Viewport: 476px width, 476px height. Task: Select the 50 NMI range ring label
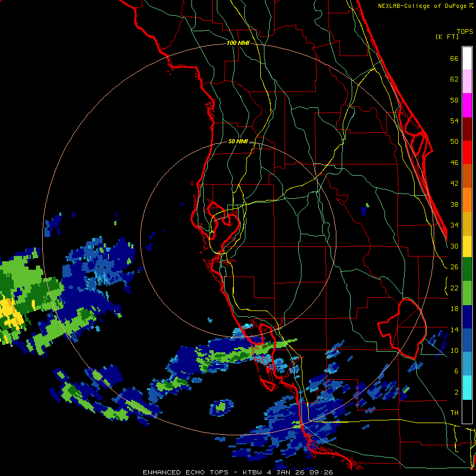(x=238, y=141)
